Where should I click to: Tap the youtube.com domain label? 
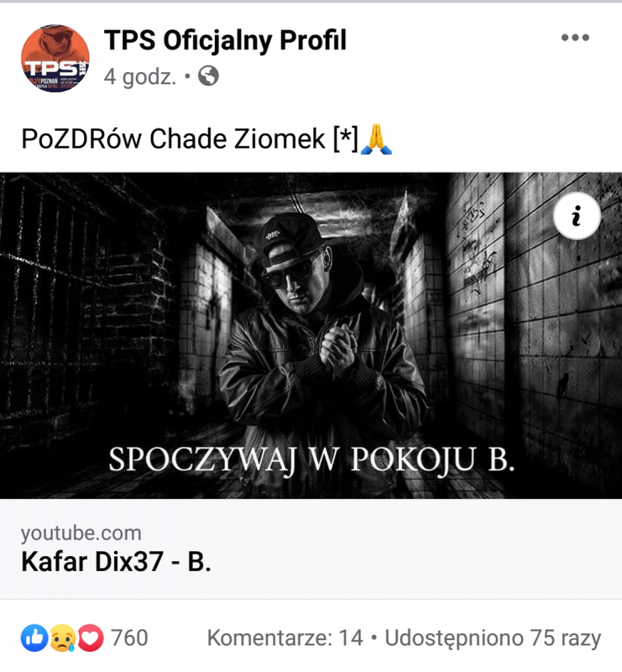point(81,533)
